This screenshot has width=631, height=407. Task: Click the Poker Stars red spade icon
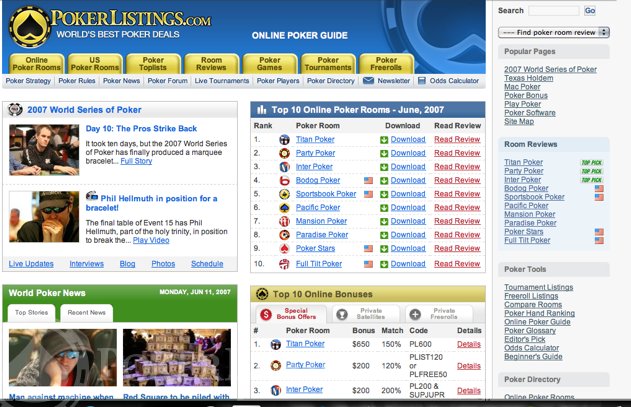[285, 248]
